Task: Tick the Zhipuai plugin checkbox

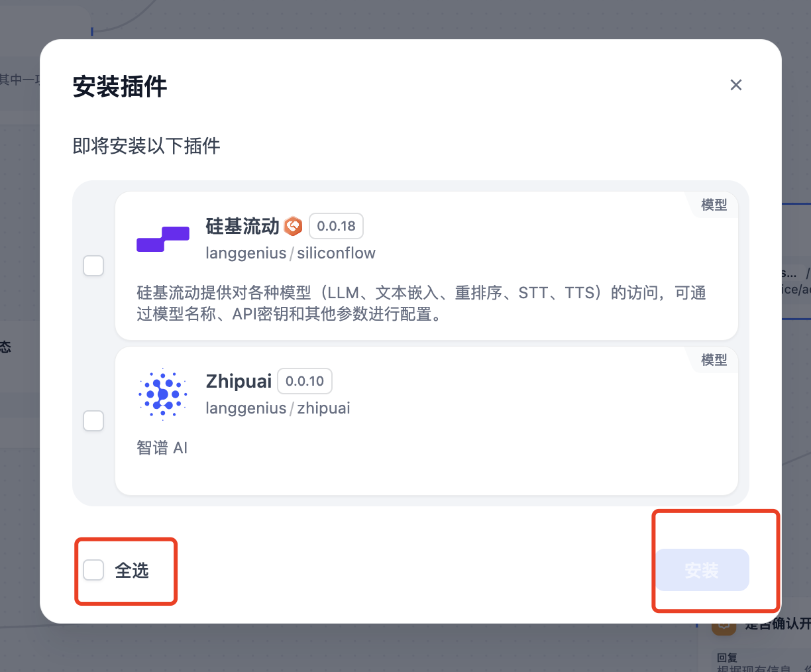Action: [x=93, y=421]
